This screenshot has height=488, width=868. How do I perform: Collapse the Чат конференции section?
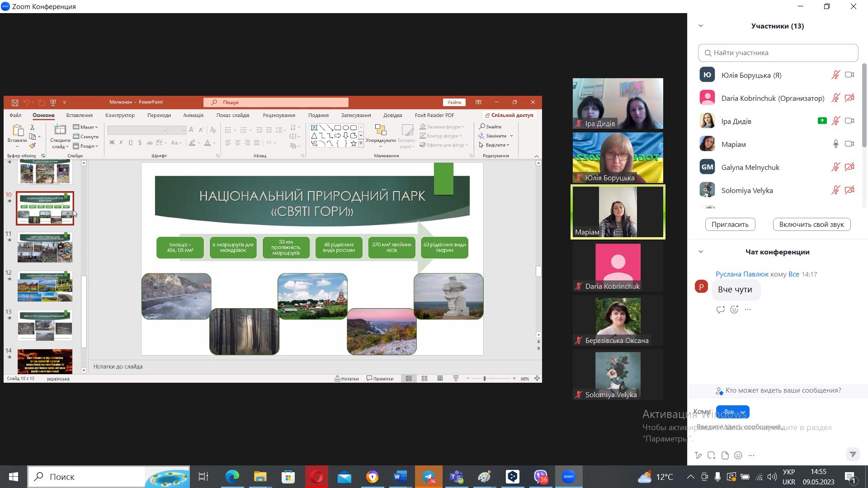(701, 252)
